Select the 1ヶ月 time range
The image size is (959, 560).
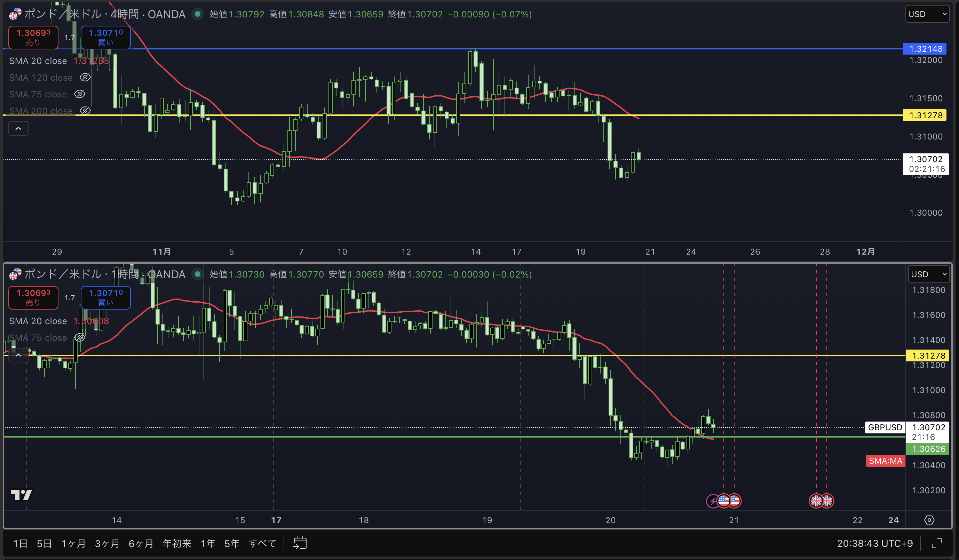tap(73, 543)
